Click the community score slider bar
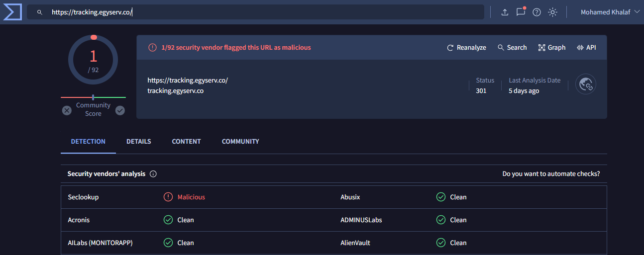This screenshot has height=255, width=644. click(93, 97)
